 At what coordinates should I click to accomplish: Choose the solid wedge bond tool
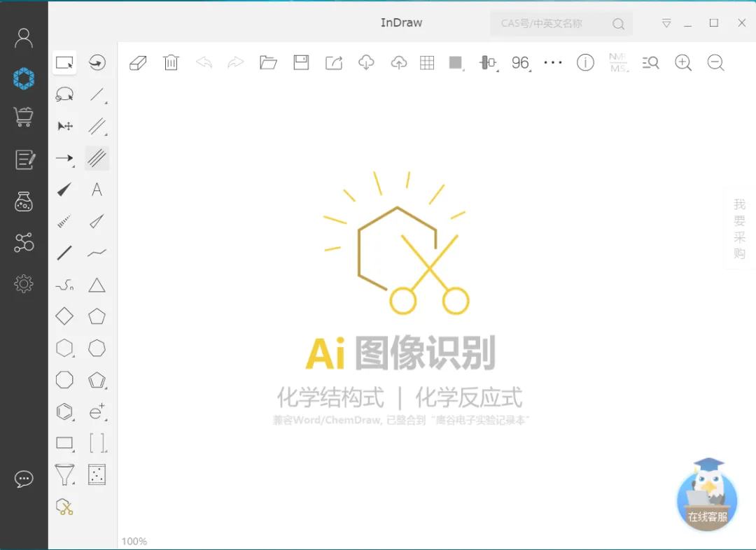[x=64, y=190]
